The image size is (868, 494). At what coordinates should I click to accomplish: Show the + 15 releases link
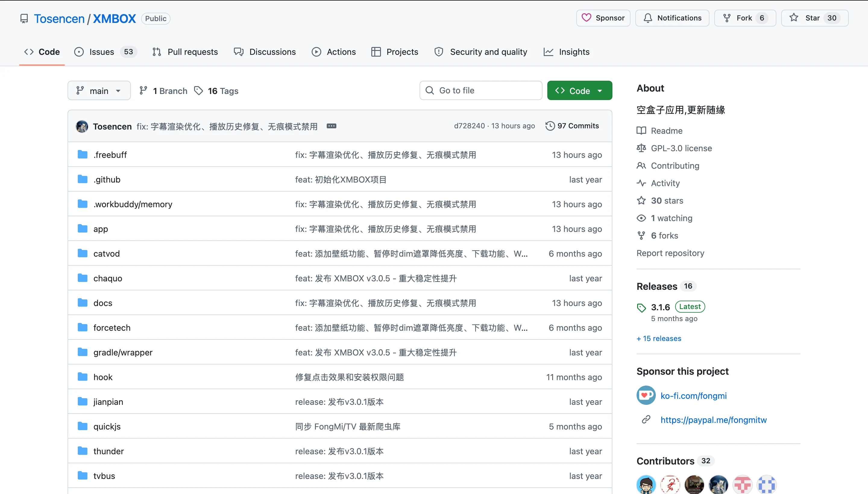[x=659, y=338]
